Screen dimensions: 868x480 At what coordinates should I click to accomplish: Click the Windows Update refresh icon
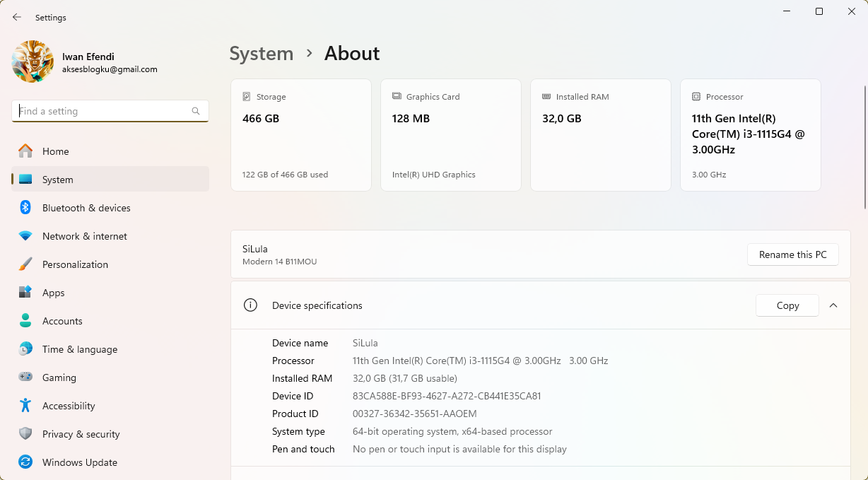[25, 462]
